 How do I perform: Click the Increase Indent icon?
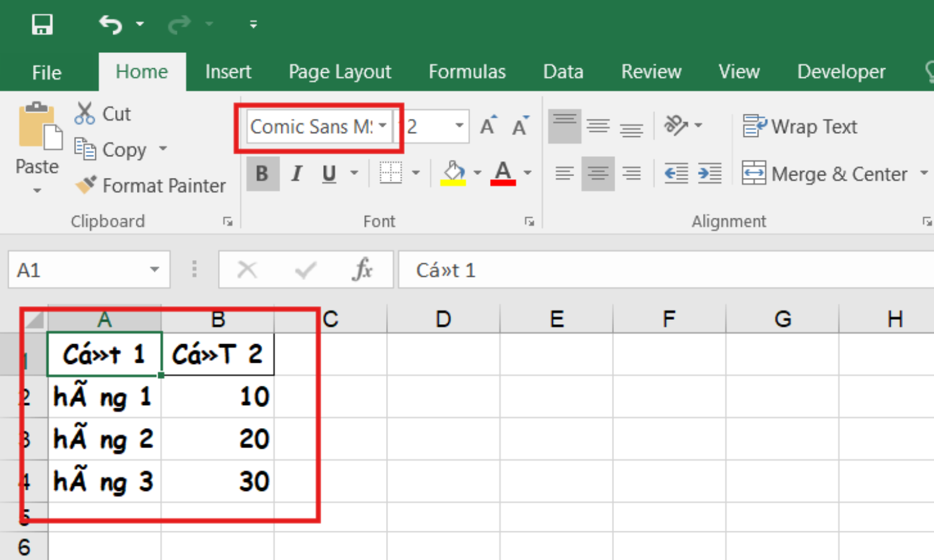[710, 174]
